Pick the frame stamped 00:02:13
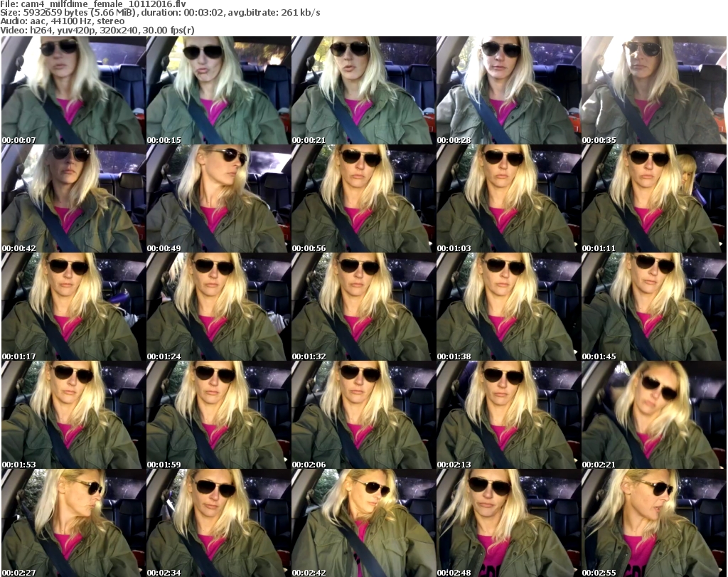This screenshot has height=577, width=728. [508, 415]
